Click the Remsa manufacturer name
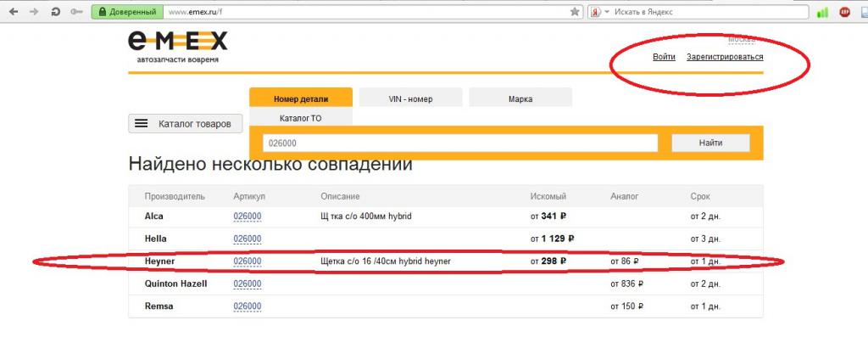Image resolution: width=868 pixels, height=337 pixels. [x=159, y=306]
